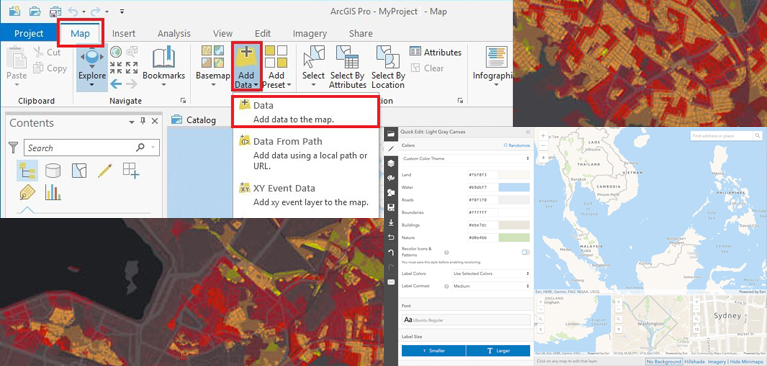Open the Label Contrast Medium dropdown
The width and height of the screenshot is (767, 366).
pyautogui.click(x=491, y=286)
